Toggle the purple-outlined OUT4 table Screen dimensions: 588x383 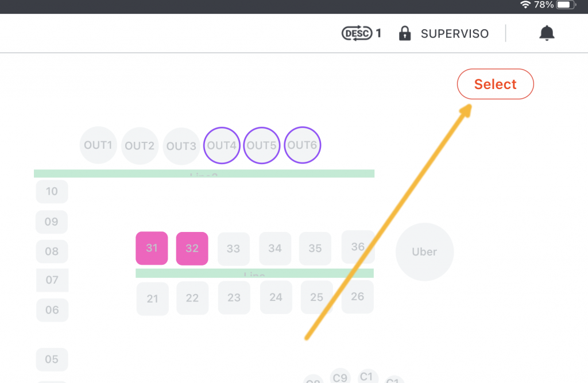[x=222, y=145]
